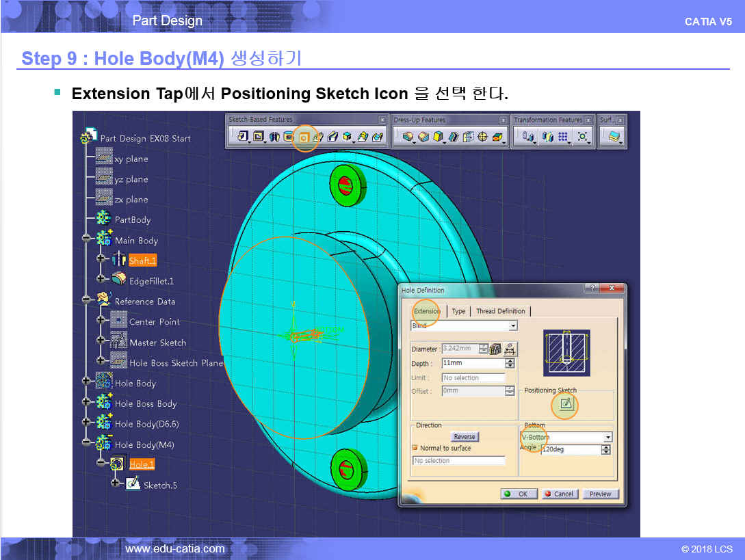Click the Depth value input field
Viewport: 745px width, 560px height.
point(472,364)
